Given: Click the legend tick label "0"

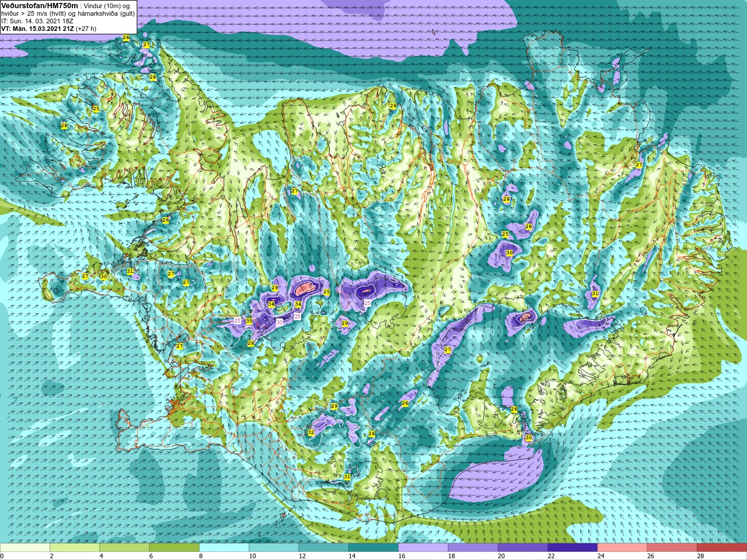Looking at the screenshot, I should tap(2, 556).
